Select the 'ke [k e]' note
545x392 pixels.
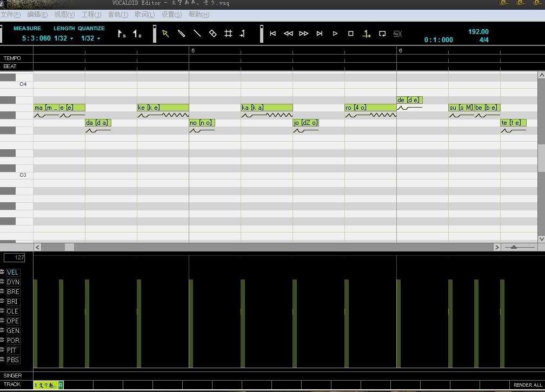point(163,108)
